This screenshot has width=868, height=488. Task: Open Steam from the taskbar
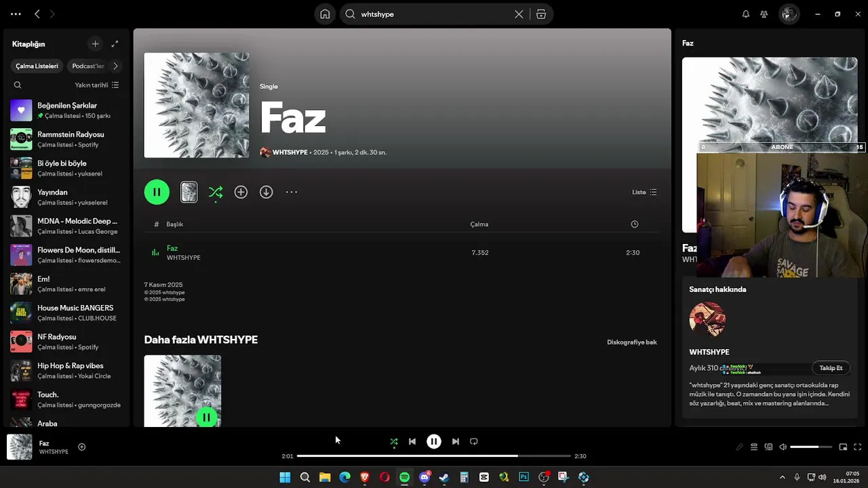pyautogui.click(x=444, y=477)
